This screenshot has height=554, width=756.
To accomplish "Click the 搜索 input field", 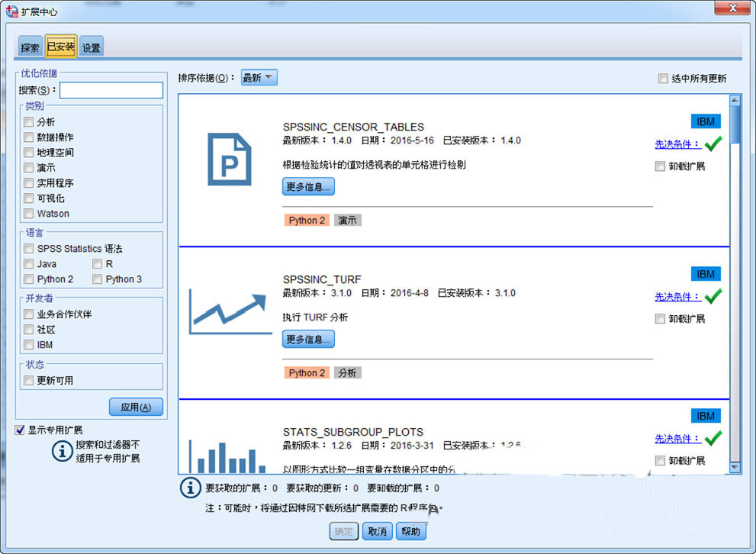I will pyautogui.click(x=111, y=91).
